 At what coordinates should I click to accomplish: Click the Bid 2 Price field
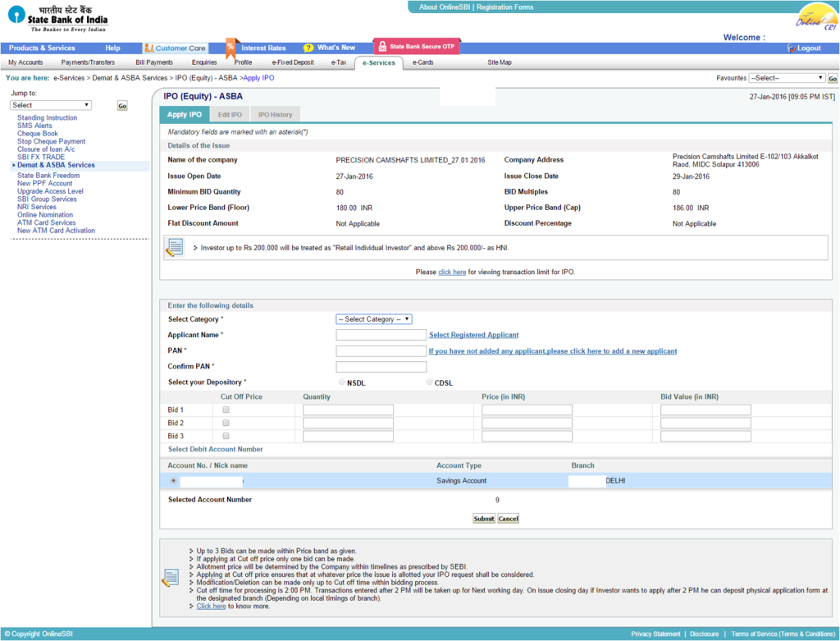[x=527, y=423]
